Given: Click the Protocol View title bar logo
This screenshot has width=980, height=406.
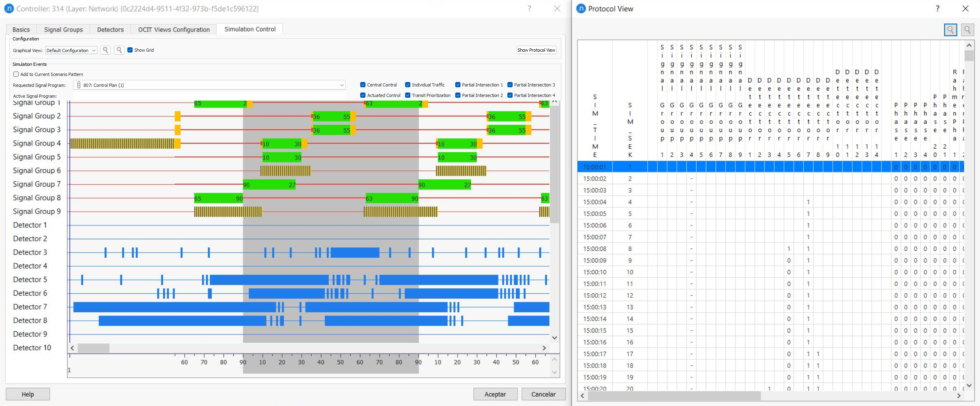Looking at the screenshot, I should tap(581, 8).
